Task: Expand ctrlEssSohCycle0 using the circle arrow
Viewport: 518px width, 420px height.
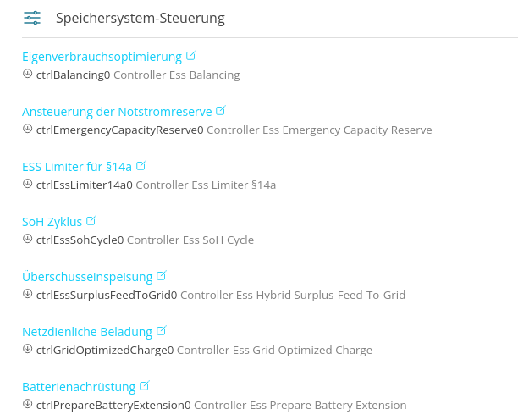Action: click(27, 240)
